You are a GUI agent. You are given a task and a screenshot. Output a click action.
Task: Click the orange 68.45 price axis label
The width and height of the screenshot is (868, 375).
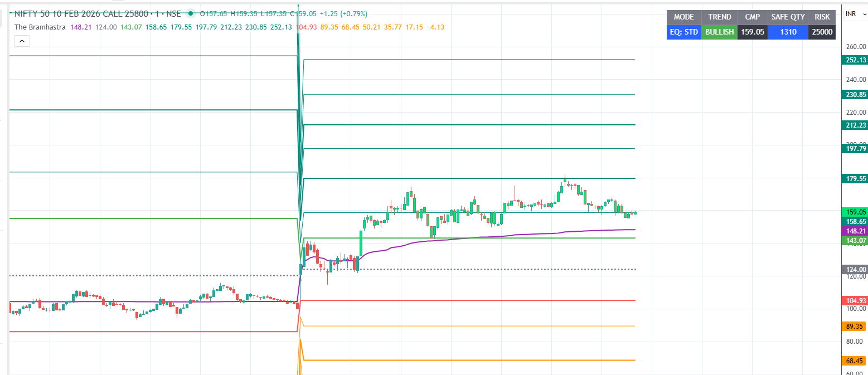point(856,361)
